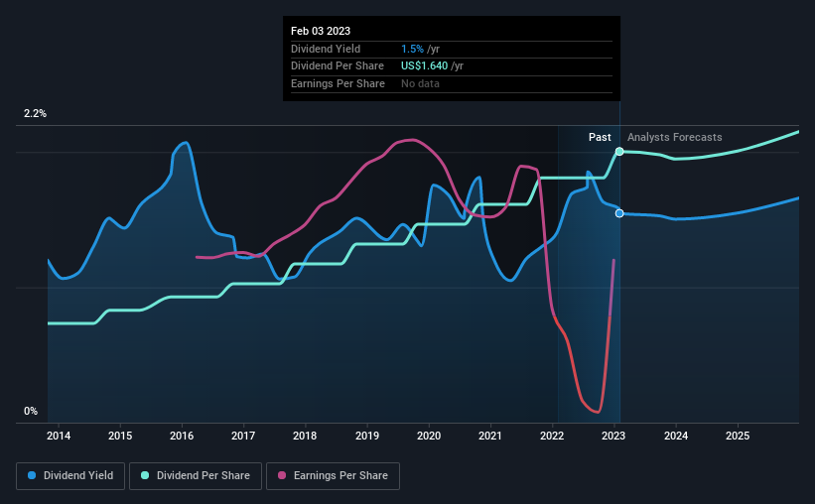This screenshot has height=504, width=815.
Task: Select the teal data point marker at Feb 2023
Action: [x=619, y=152]
